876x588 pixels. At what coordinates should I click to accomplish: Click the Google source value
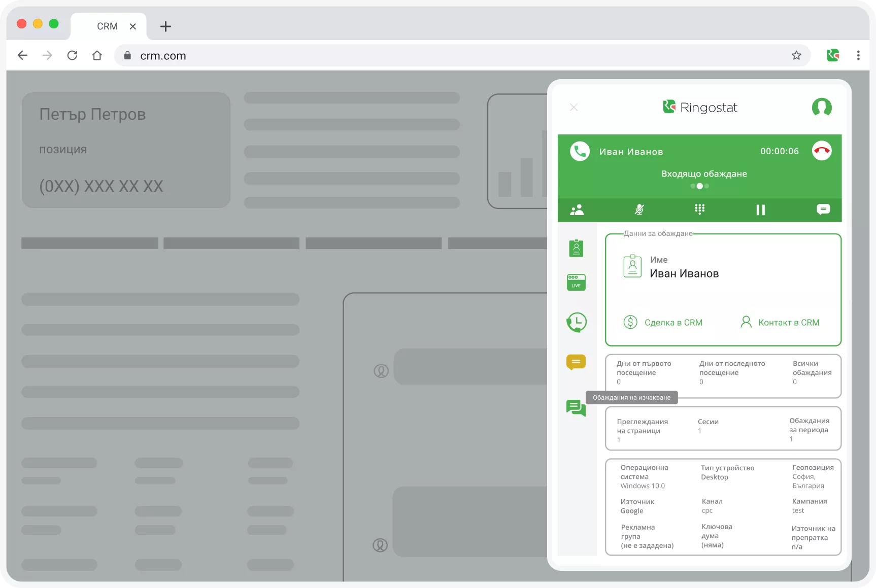pyautogui.click(x=632, y=511)
